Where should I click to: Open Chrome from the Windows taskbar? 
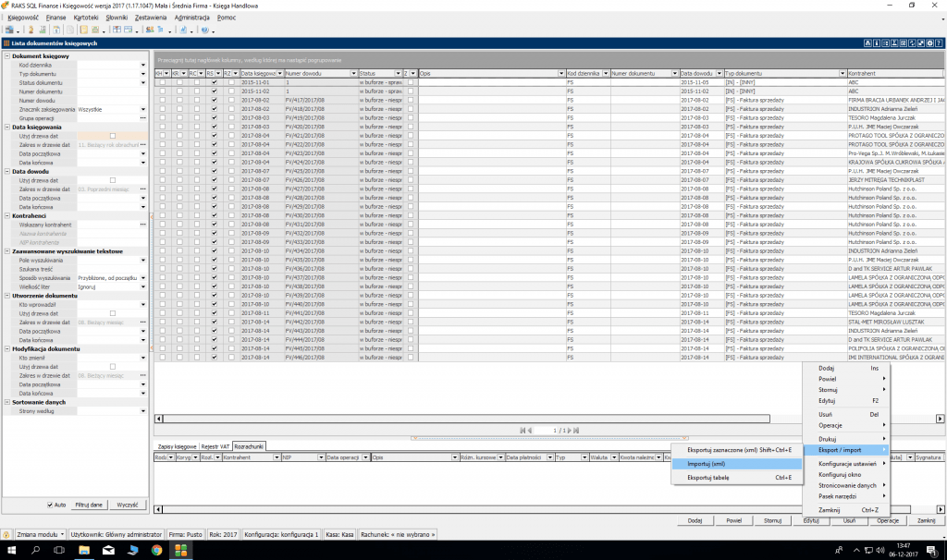(156, 551)
